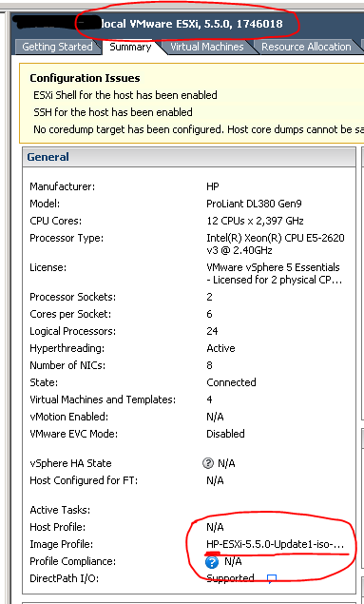
Task: Open the Virtual Machines tab
Action: coord(207,47)
